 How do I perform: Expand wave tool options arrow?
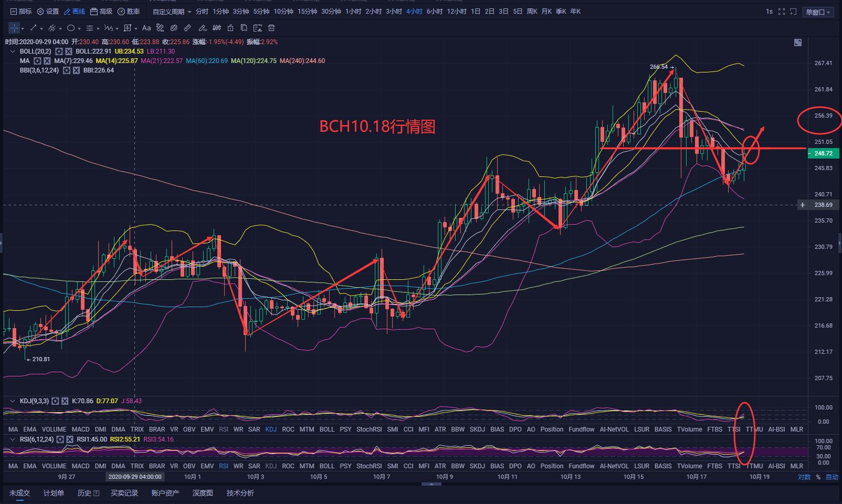[x=117, y=28]
